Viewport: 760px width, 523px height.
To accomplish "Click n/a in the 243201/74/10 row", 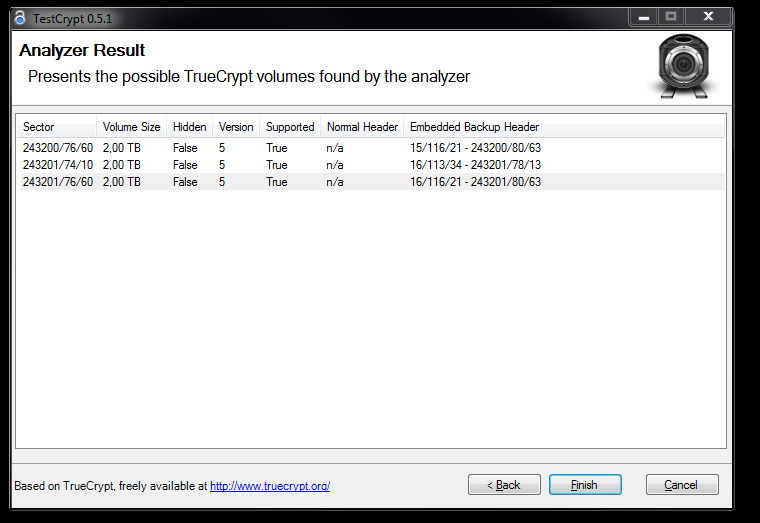I will pos(335,165).
